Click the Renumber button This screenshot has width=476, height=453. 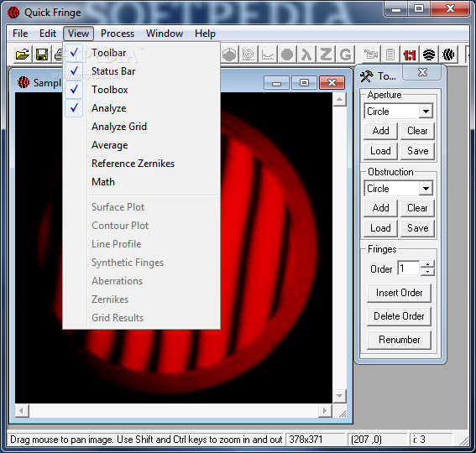[x=399, y=340]
